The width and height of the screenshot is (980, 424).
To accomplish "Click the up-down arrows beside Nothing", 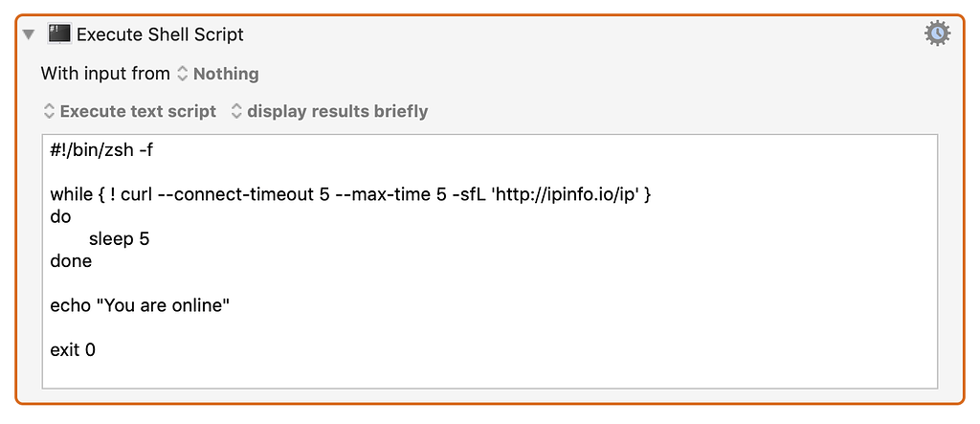I will pos(183,74).
